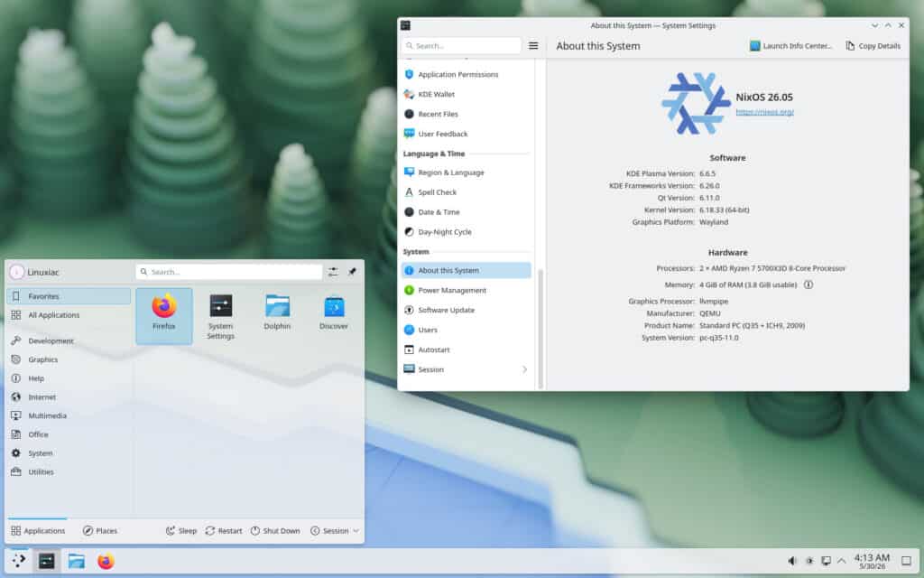Select Internet category in launcher
The height and width of the screenshot is (578, 924).
point(69,397)
